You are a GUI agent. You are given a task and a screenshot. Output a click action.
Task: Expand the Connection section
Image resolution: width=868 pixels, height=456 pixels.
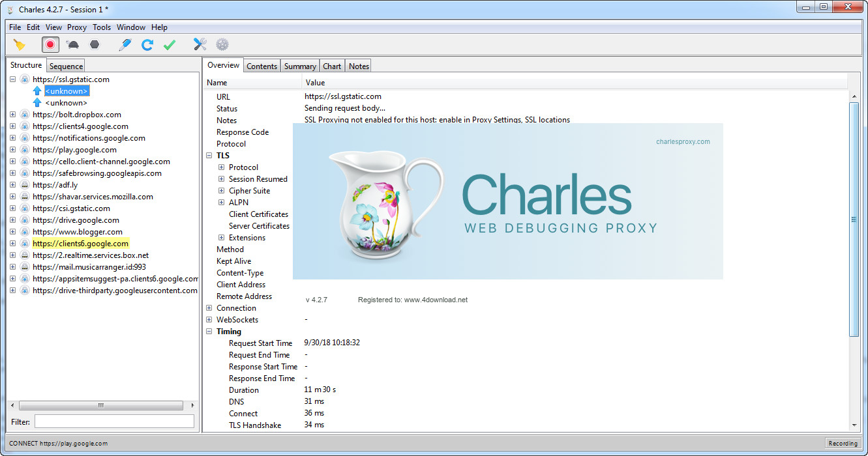[x=209, y=308]
